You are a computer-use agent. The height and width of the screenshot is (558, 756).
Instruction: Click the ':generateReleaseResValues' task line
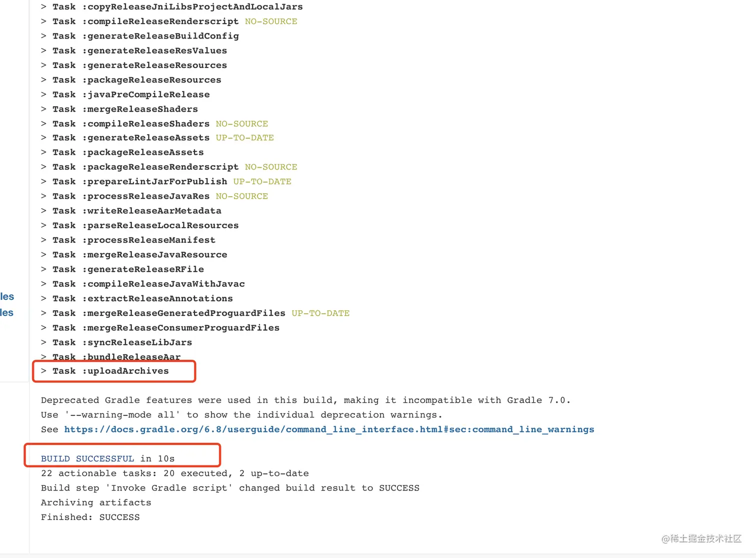point(134,51)
